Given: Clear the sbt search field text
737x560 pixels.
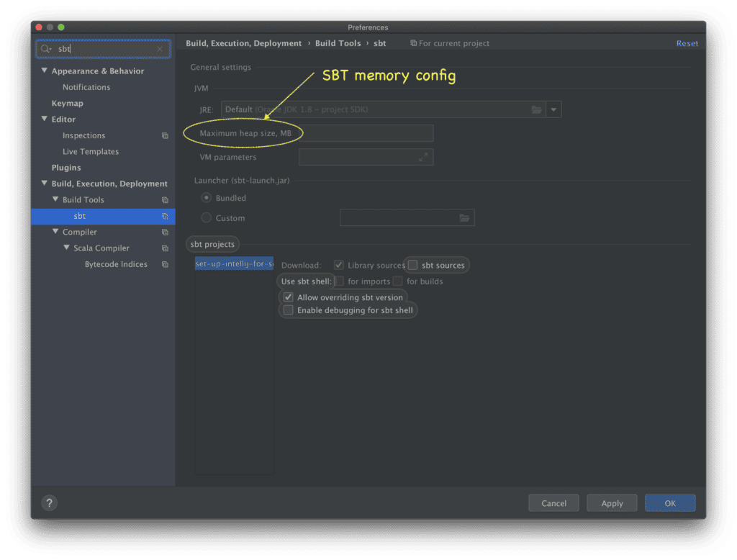Looking at the screenshot, I should 160,49.
